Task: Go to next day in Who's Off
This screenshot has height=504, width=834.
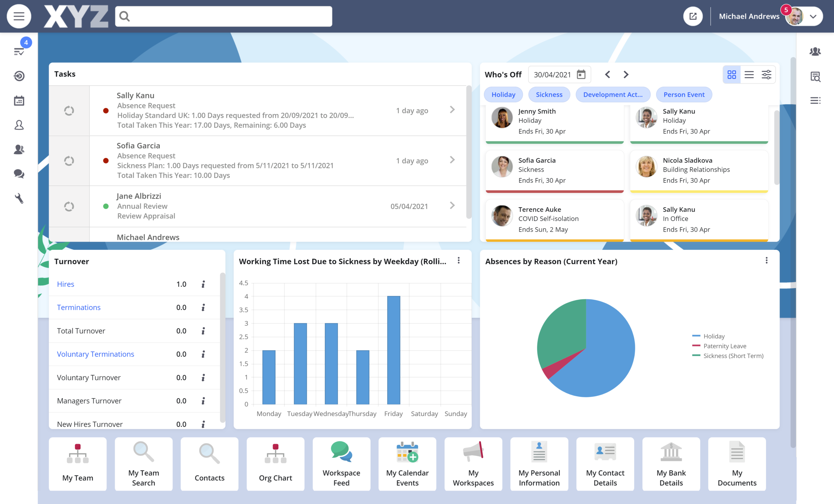Action: pos(625,75)
